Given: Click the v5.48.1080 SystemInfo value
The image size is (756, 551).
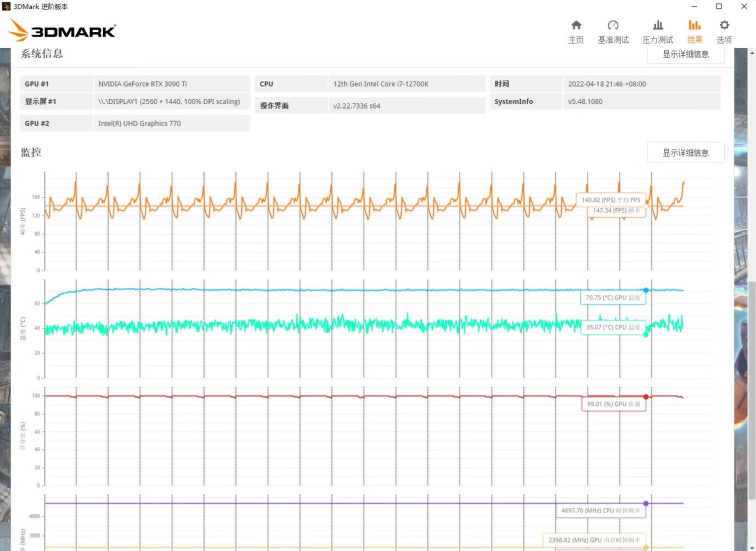Looking at the screenshot, I should click(x=585, y=101).
